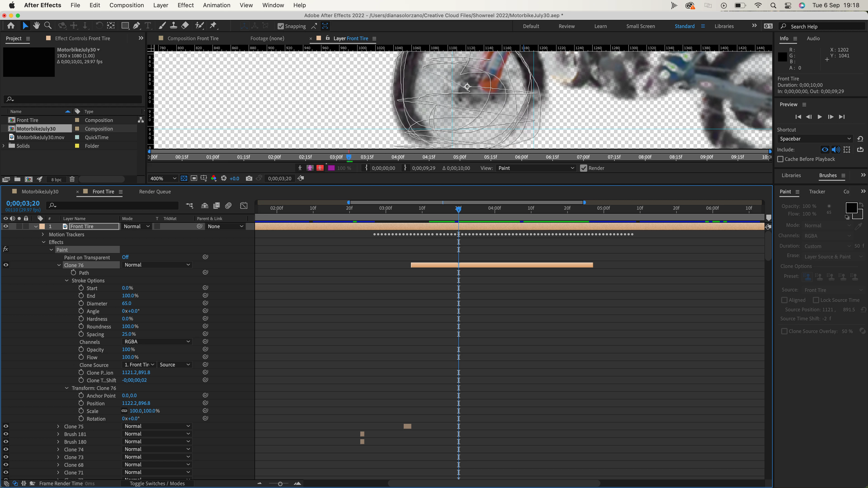Select the Zoom tool in toolbar
The height and width of the screenshot is (488, 868).
[48, 26]
